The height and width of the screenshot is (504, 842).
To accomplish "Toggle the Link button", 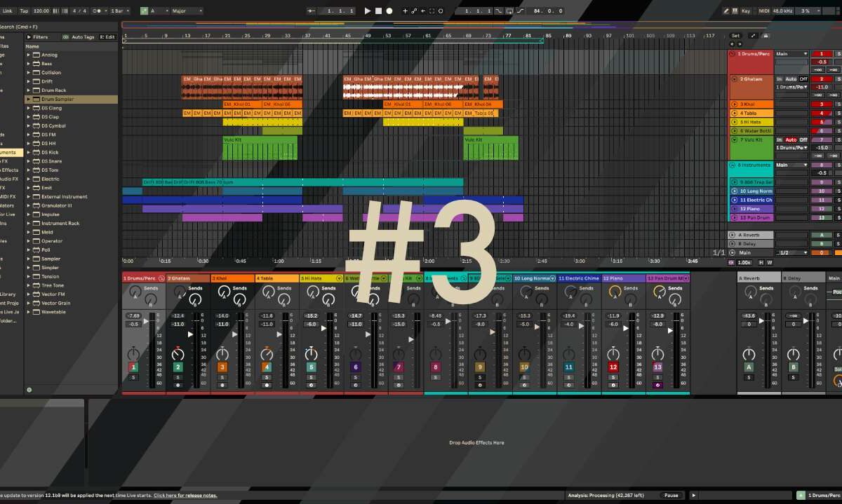I will pos(7,11).
